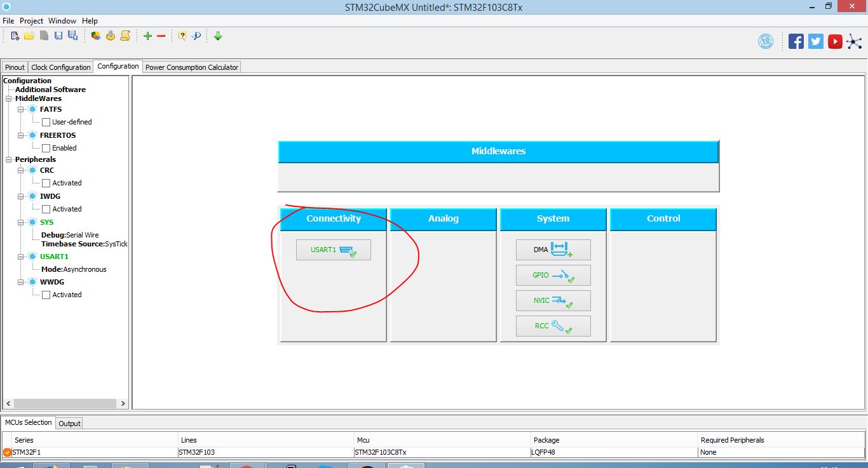Activate the CRC peripheral checkbox

click(46, 183)
